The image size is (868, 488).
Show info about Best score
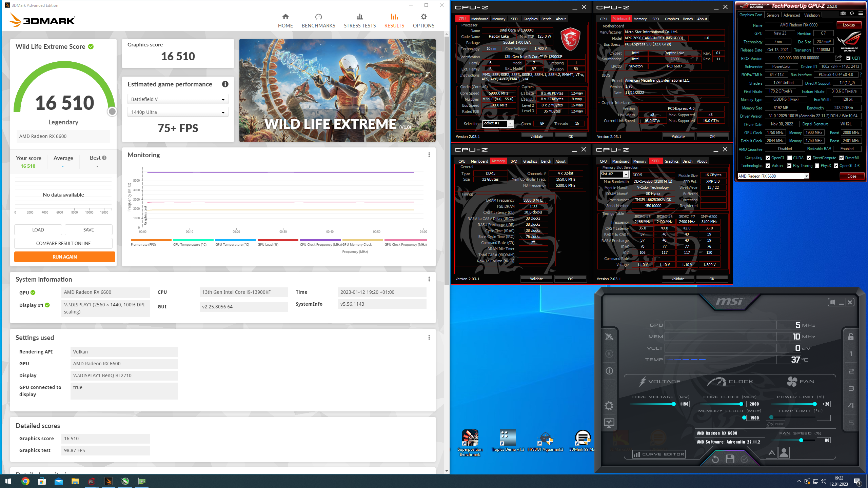104,158
